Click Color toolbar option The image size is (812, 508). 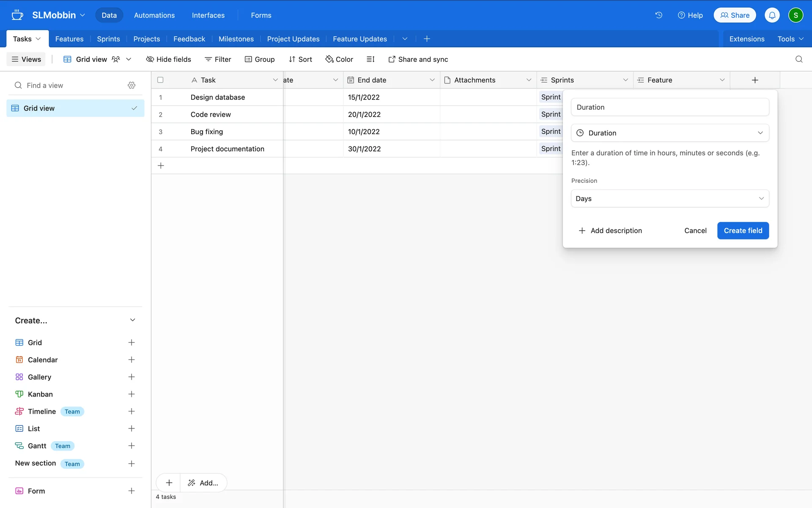coord(339,59)
